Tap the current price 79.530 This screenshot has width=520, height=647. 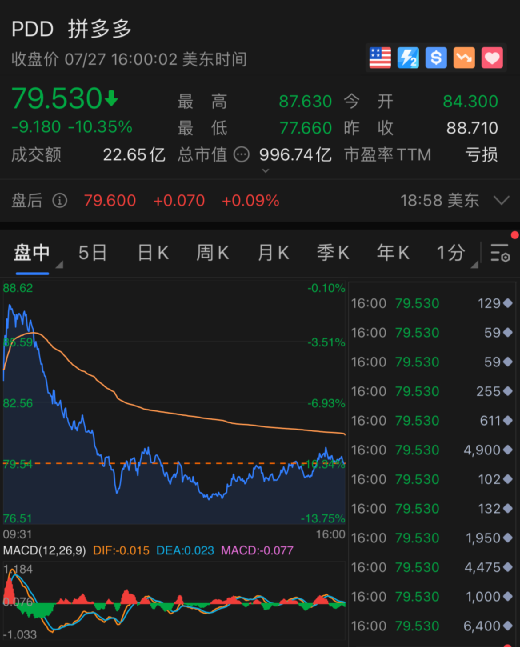(57, 99)
